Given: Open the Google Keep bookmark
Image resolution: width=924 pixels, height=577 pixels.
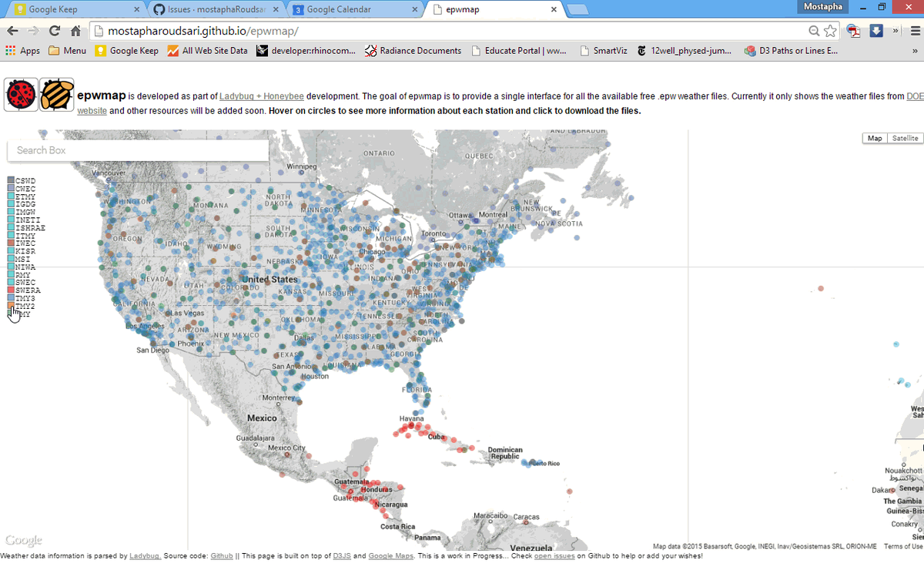Looking at the screenshot, I should tap(126, 51).
